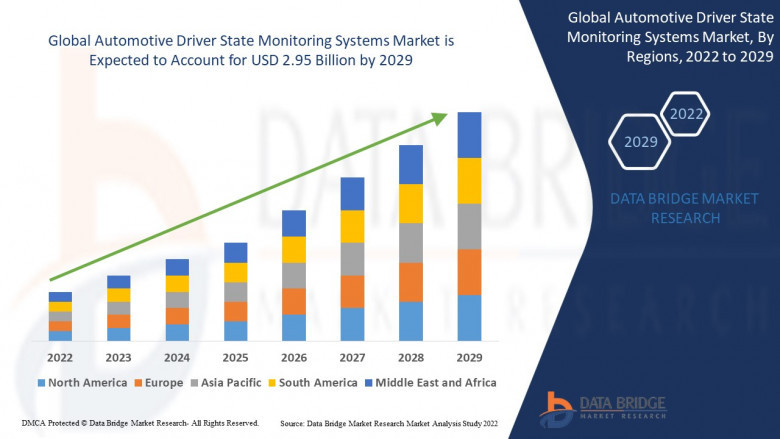The image size is (780, 439).
Task: Click the DMCA Protected copyright notice
Action: click(139, 424)
